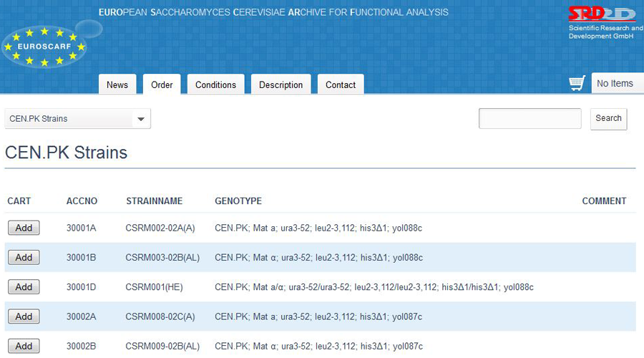Click the GENOTYPE column header
The image size is (644, 358).
pyautogui.click(x=238, y=201)
